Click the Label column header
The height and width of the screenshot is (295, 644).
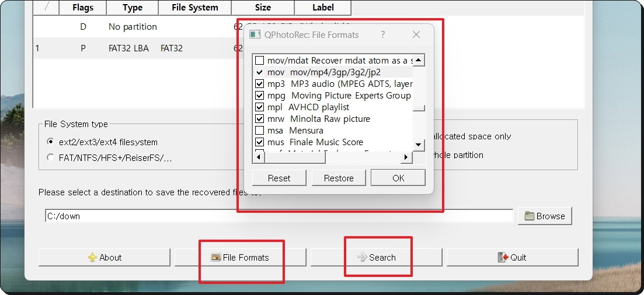[323, 8]
